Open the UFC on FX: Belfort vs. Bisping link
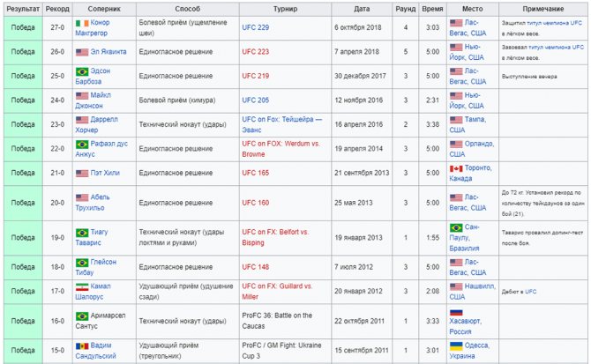This screenshot has height=364, width=591. point(275,237)
